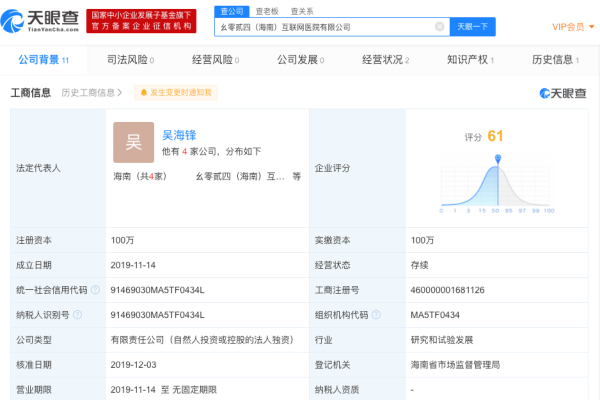The image size is (600, 400).
Task: Click the 发生变更时通知我 button
Action: tap(176, 93)
